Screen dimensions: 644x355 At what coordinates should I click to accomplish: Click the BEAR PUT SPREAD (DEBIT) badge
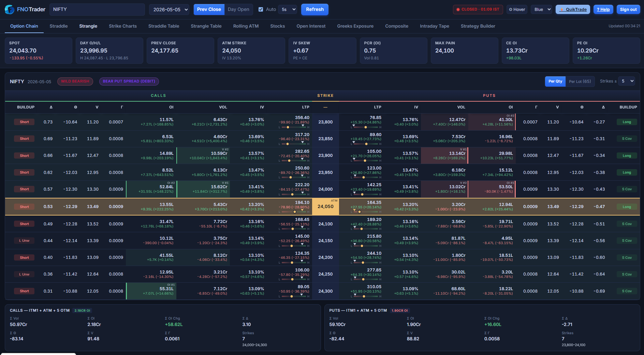click(129, 82)
